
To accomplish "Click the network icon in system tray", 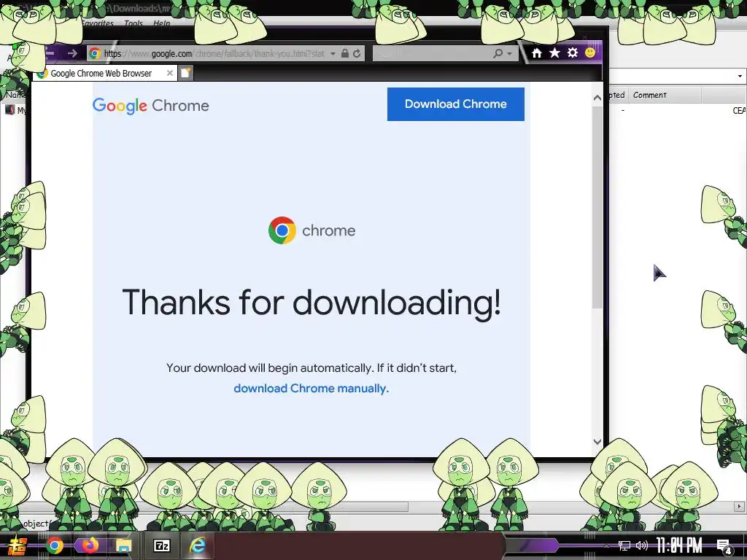I will point(624,545).
